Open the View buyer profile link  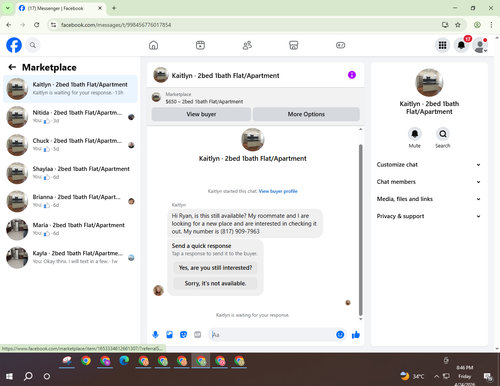coord(278,191)
